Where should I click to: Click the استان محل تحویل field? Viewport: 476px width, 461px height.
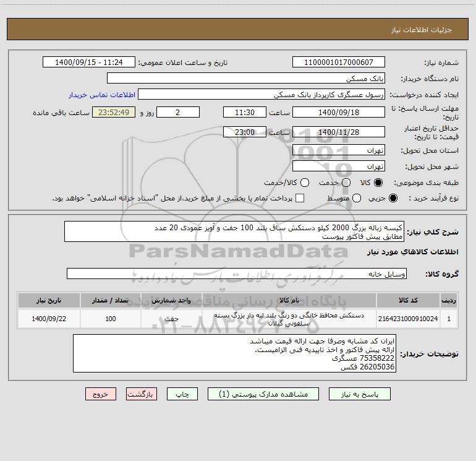(339, 150)
